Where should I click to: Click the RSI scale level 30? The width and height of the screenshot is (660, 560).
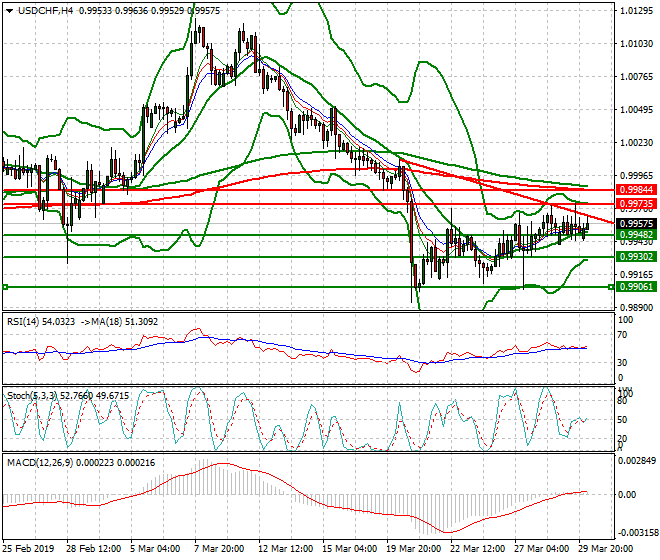pos(623,363)
